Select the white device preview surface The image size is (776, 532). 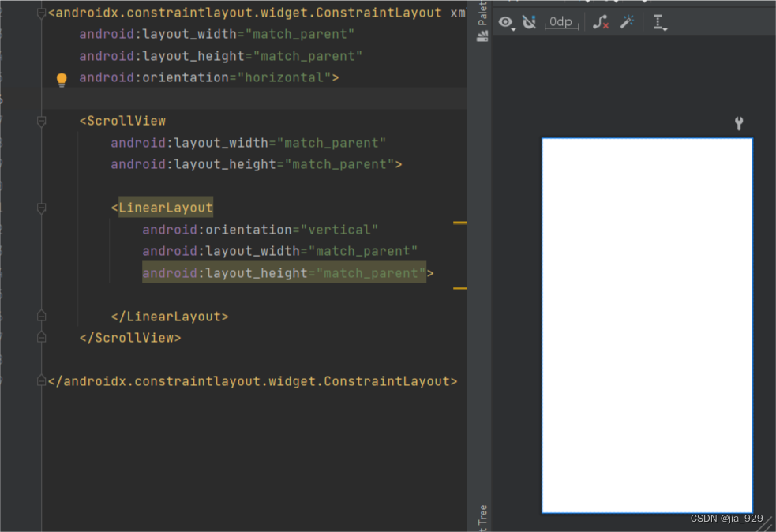point(647,325)
